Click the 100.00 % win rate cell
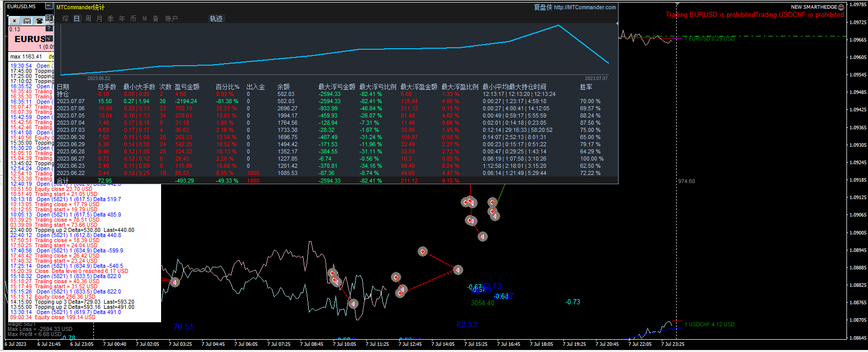 tap(591, 159)
